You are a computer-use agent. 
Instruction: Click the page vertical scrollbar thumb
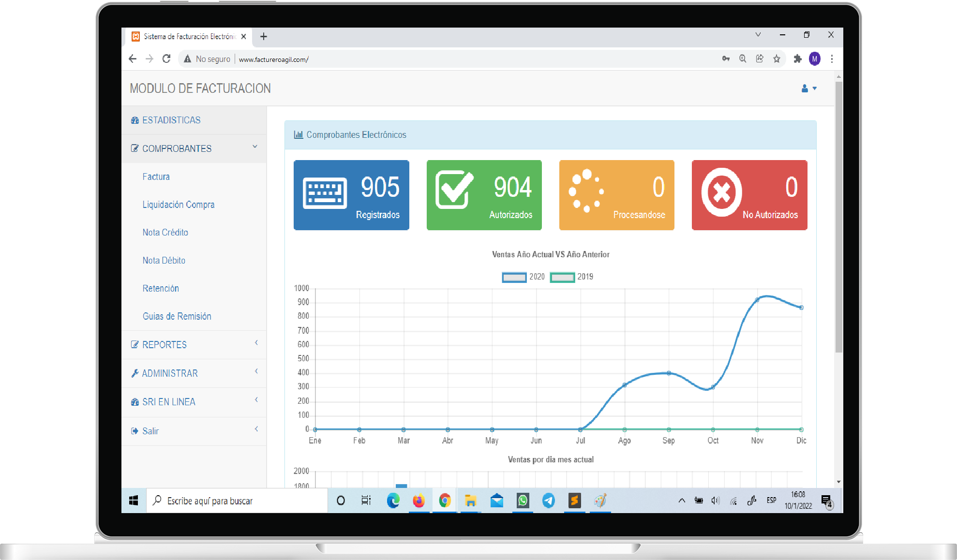(x=838, y=218)
